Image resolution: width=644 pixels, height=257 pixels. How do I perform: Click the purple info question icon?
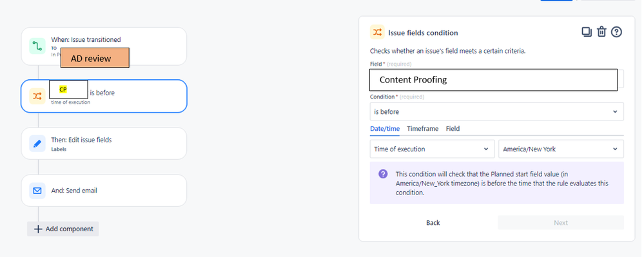pos(383,174)
